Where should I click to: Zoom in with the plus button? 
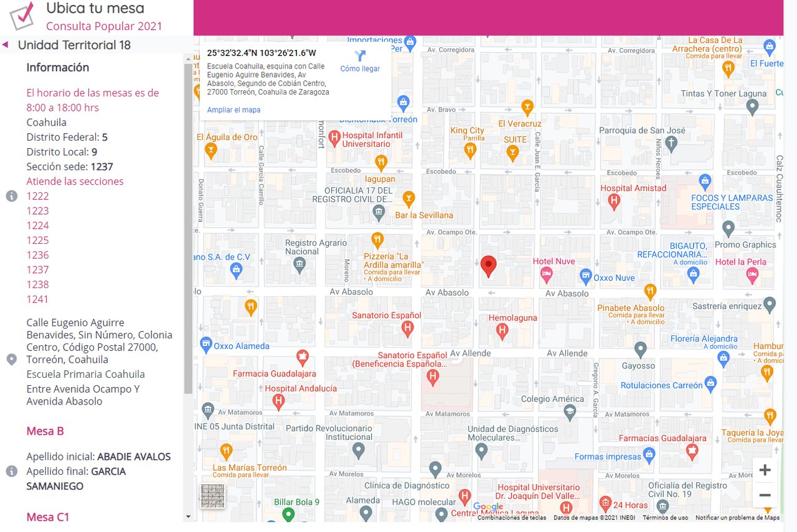pos(765,470)
